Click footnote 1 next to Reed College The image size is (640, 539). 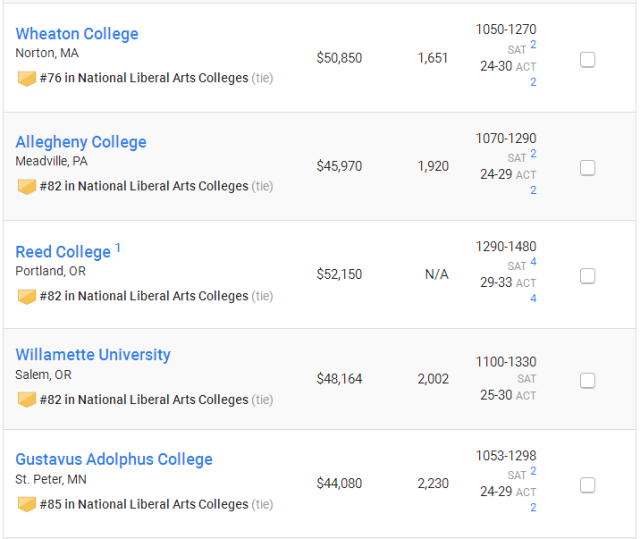point(118,248)
